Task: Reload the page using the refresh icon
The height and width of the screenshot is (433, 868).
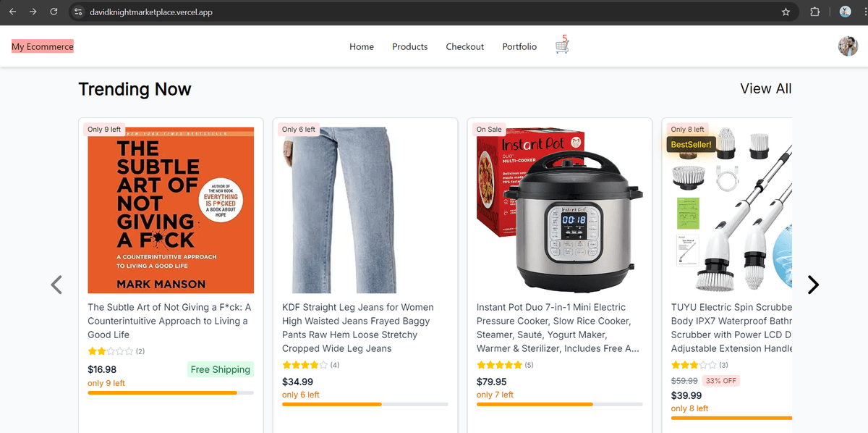Action: click(52, 12)
